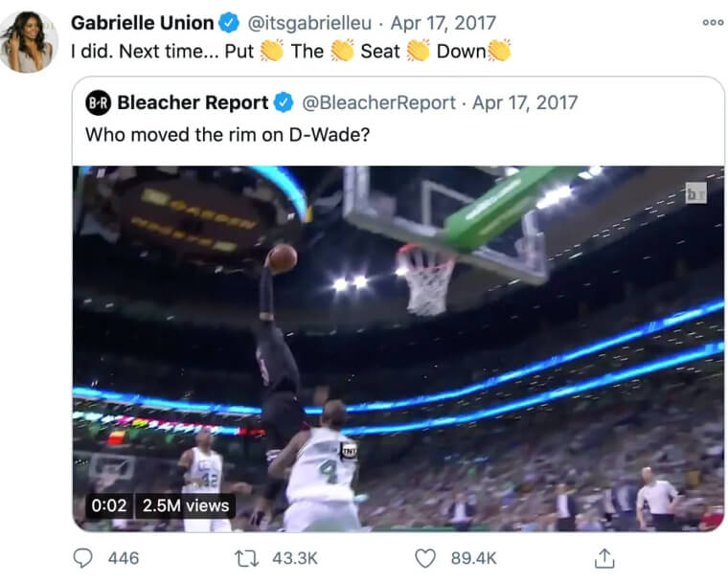Viewport: 728px width, 582px height.
Task: Click Gabrielle Union's verified badge
Action: [x=231, y=21]
